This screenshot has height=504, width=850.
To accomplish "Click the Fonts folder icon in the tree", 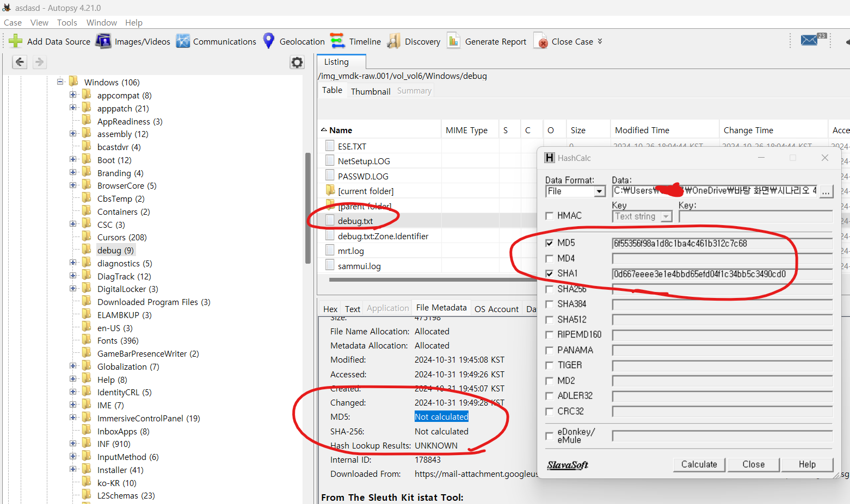I will coord(87,340).
